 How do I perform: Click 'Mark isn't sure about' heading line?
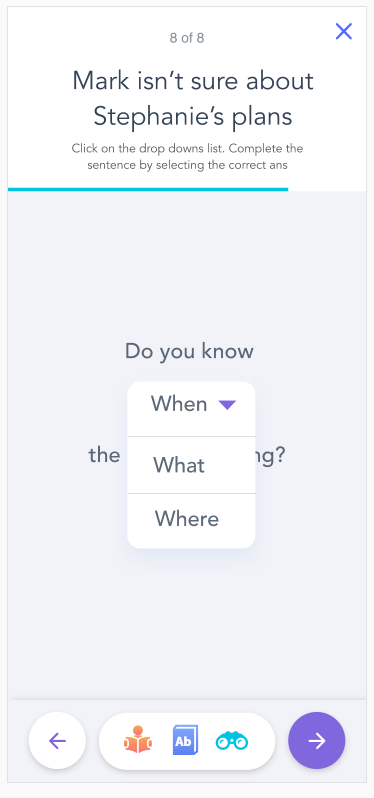[193, 81]
